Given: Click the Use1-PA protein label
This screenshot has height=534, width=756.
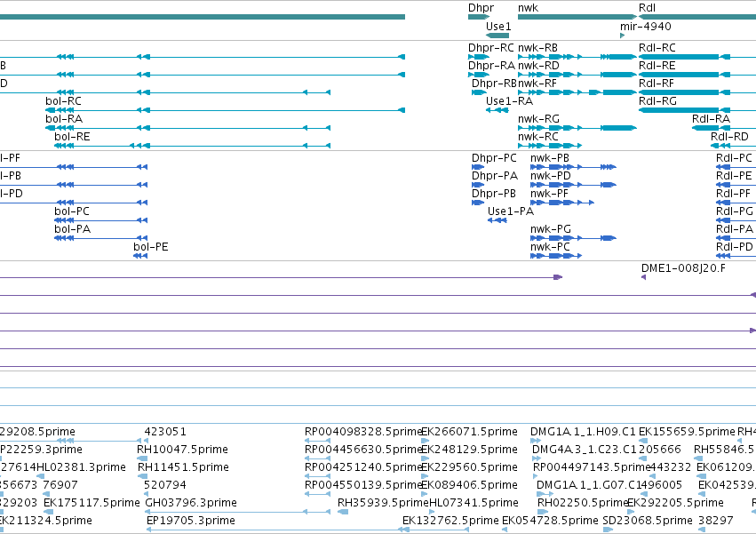Looking at the screenshot, I should pos(511,211).
